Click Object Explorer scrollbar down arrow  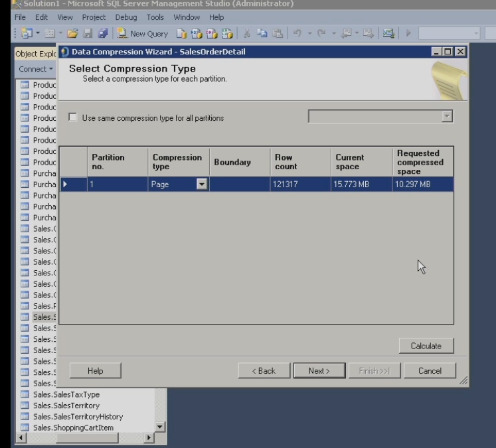click(x=160, y=427)
